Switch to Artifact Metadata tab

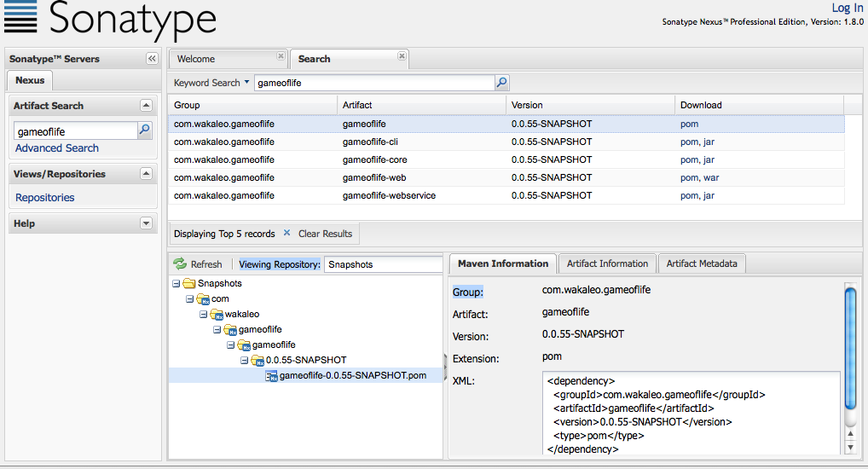pyautogui.click(x=702, y=263)
